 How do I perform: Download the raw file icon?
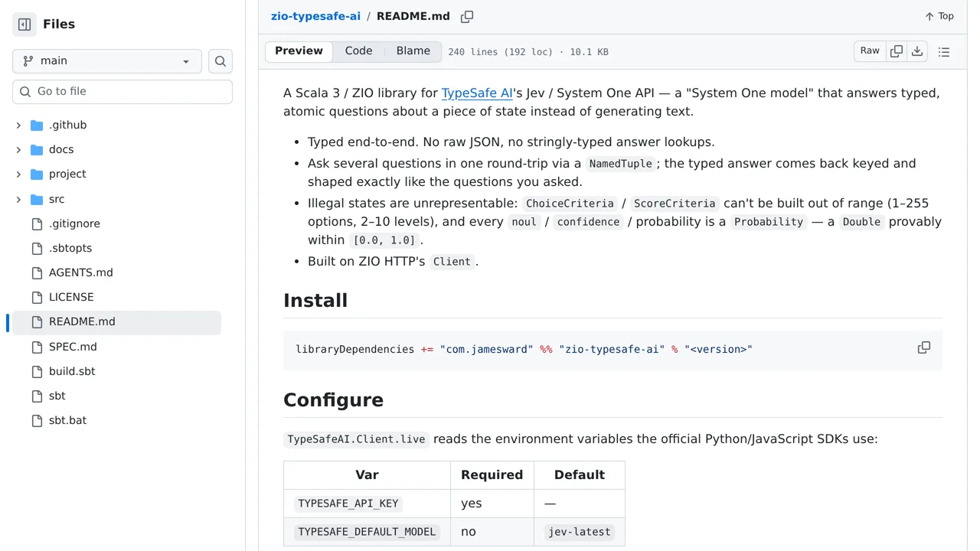pos(917,51)
